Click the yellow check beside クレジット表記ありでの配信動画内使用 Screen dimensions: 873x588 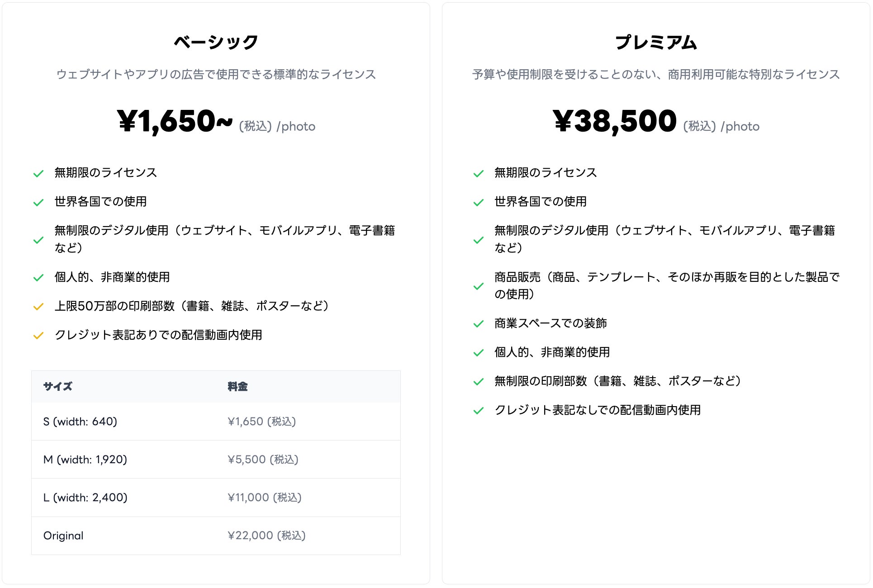pyautogui.click(x=38, y=336)
